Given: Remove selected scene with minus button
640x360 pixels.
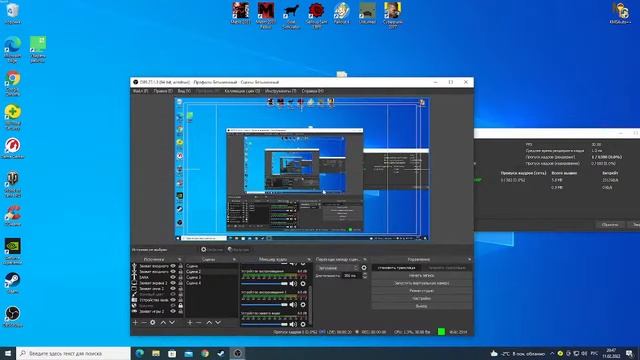Looking at the screenshot, I should click(199, 322).
